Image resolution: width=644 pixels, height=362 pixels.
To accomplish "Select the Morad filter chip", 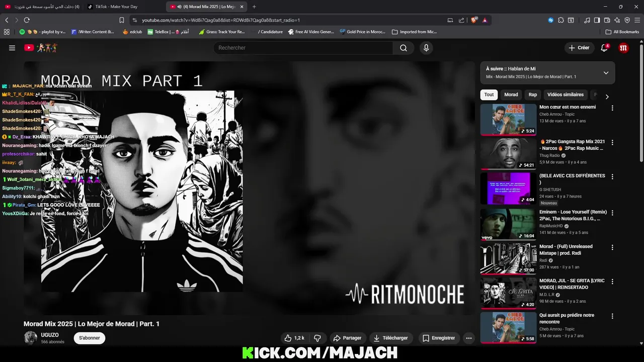I will [x=511, y=95].
